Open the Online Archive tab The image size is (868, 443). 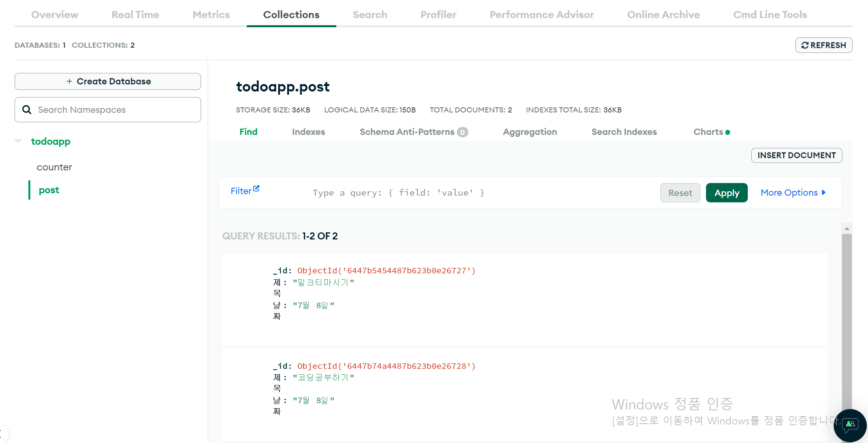663,15
